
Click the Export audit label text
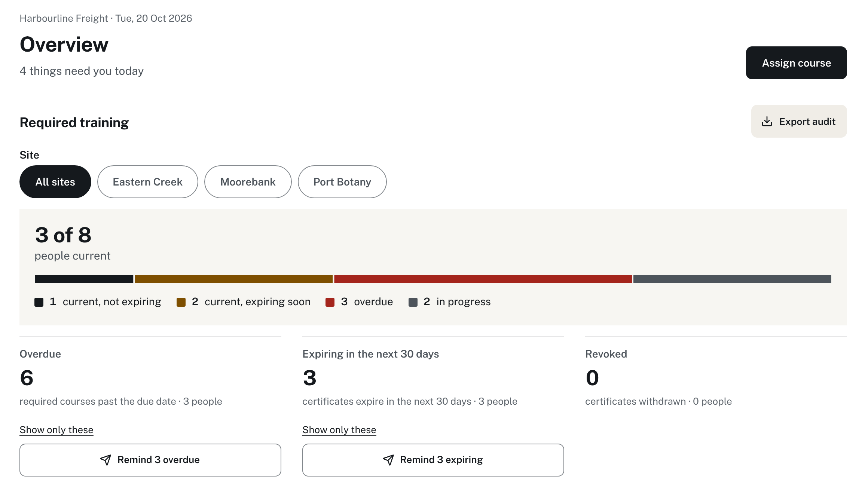807,122
